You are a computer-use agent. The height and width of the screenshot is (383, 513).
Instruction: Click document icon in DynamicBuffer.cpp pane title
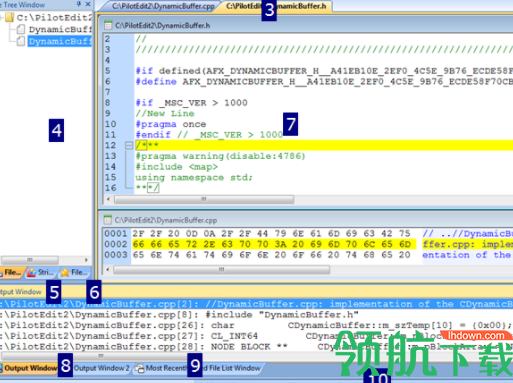pyautogui.click(x=108, y=220)
